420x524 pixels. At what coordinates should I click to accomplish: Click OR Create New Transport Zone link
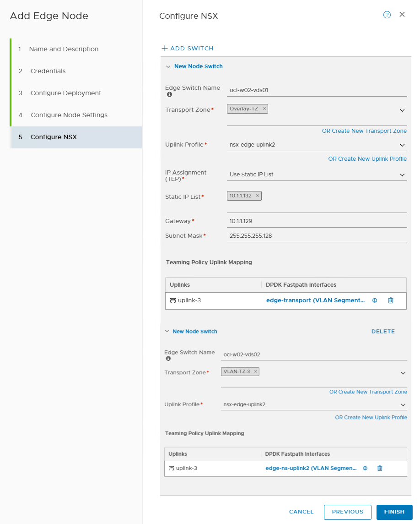coord(364,131)
